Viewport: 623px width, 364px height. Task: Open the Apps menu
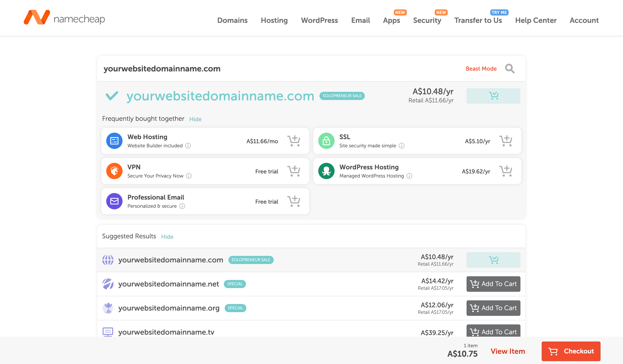point(391,20)
